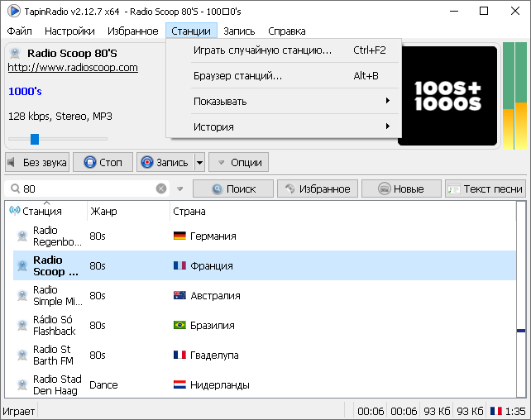Click the station icon for Radio Simple Mi... row
This screenshot has width=531, height=420.
coord(22,295)
